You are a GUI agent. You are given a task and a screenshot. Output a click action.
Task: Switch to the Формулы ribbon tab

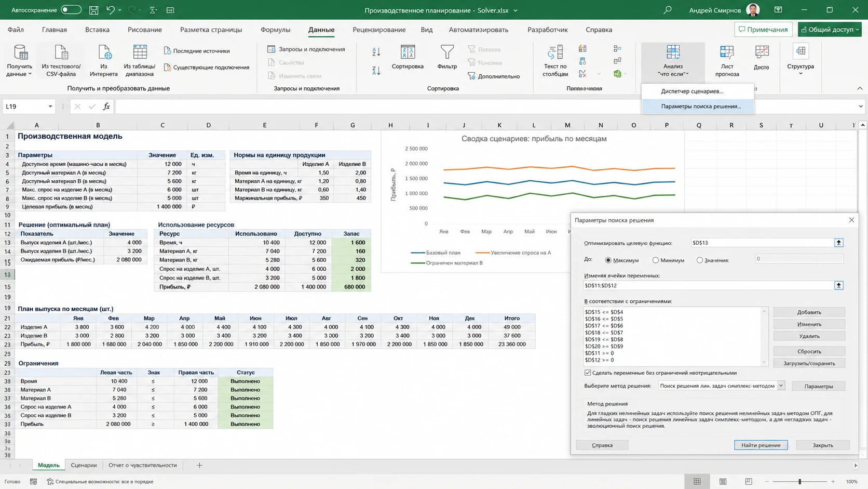pyautogui.click(x=275, y=30)
